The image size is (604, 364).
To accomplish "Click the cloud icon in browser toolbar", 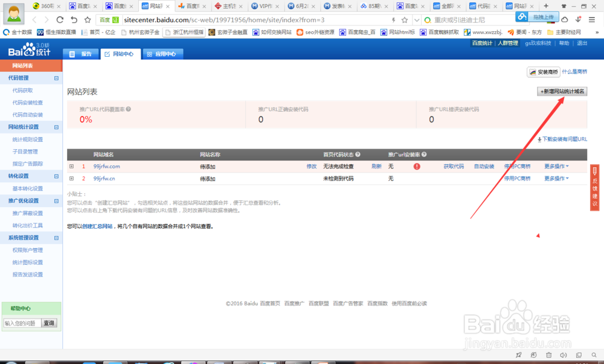I will 565,20.
